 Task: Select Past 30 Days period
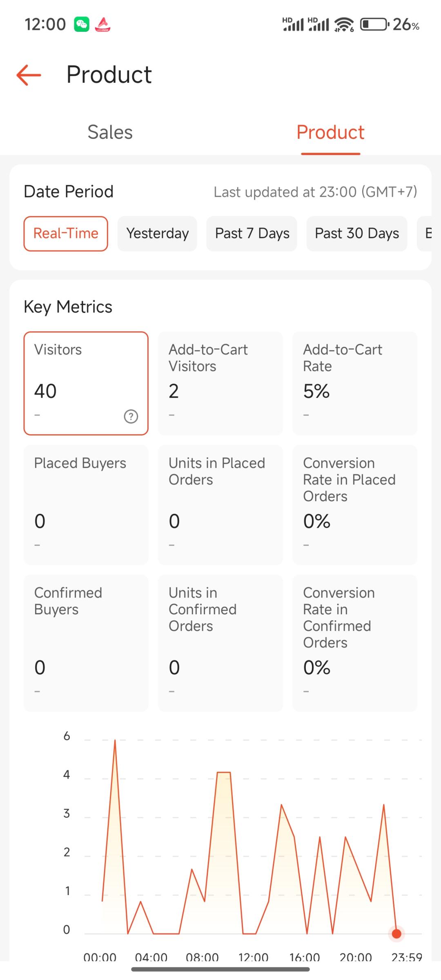tap(357, 233)
